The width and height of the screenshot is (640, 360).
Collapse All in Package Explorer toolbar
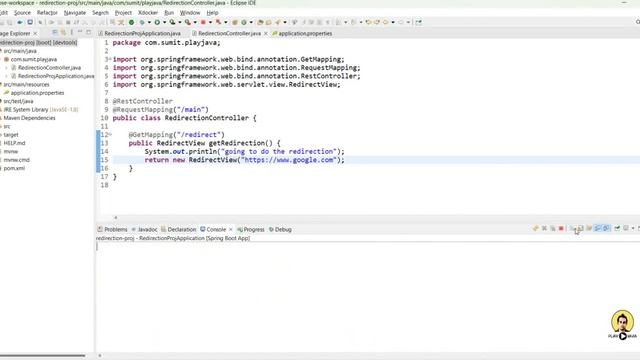click(54, 33)
